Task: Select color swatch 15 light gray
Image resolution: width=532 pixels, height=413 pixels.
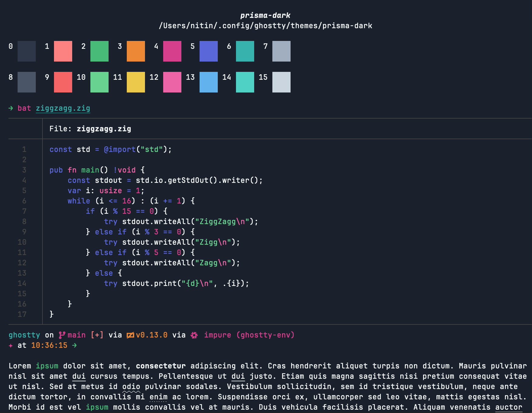Action: point(281,82)
